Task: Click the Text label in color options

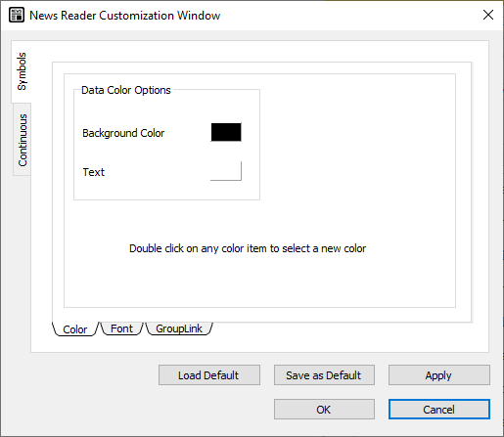Action: pos(94,172)
